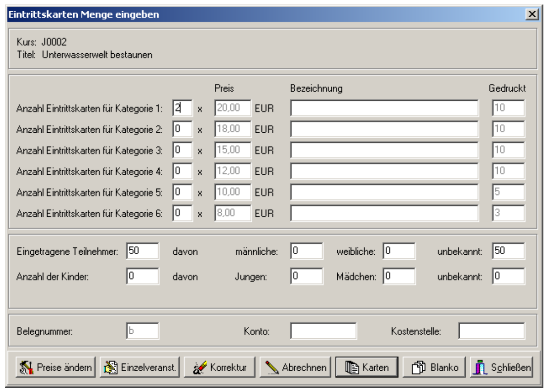Click the Schließen door icon

coord(481,368)
